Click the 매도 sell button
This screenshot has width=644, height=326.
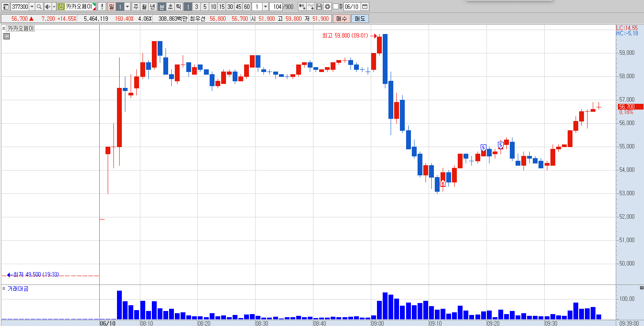(360, 19)
